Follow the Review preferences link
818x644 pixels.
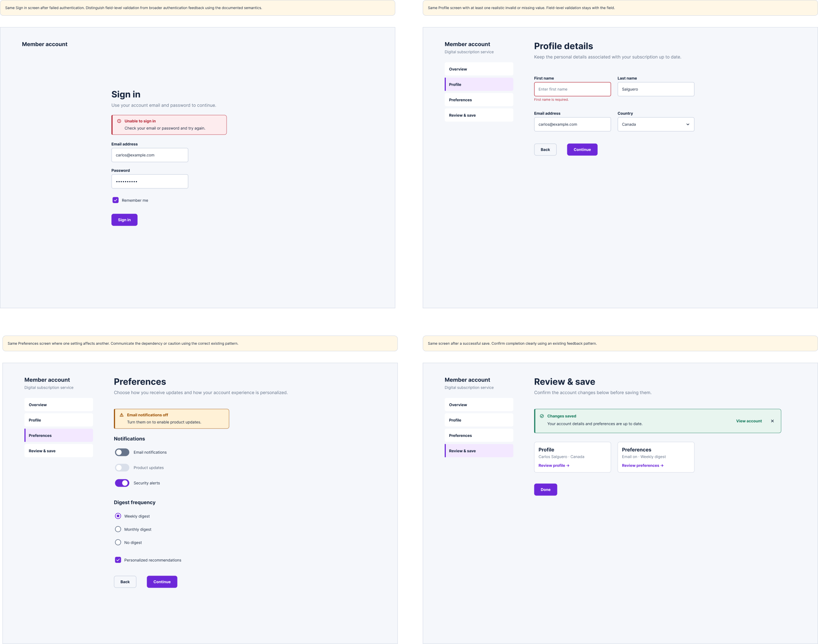pyautogui.click(x=643, y=465)
